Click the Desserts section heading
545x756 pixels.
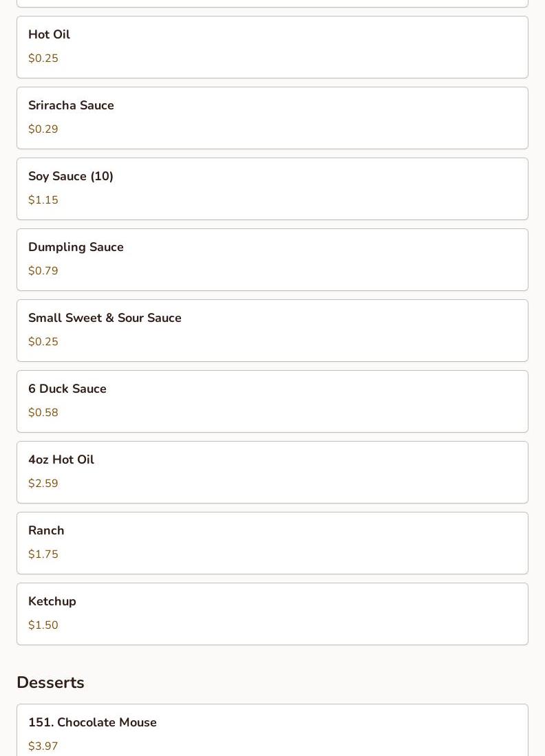click(51, 682)
